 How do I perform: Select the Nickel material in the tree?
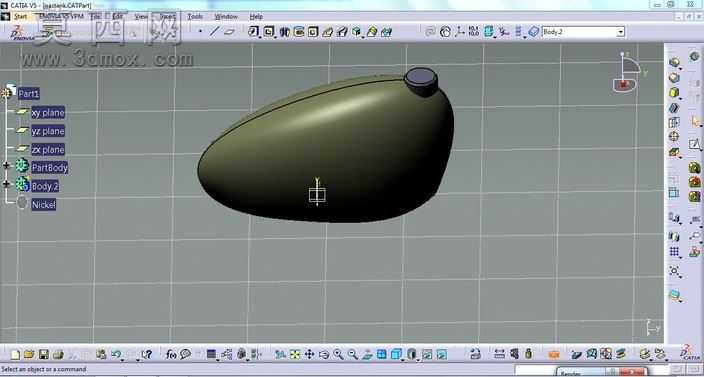44,205
